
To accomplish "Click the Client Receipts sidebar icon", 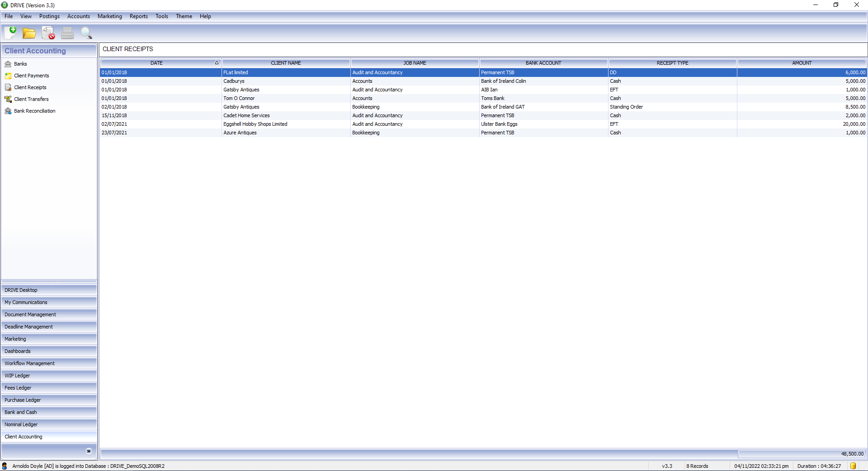I will pos(8,87).
